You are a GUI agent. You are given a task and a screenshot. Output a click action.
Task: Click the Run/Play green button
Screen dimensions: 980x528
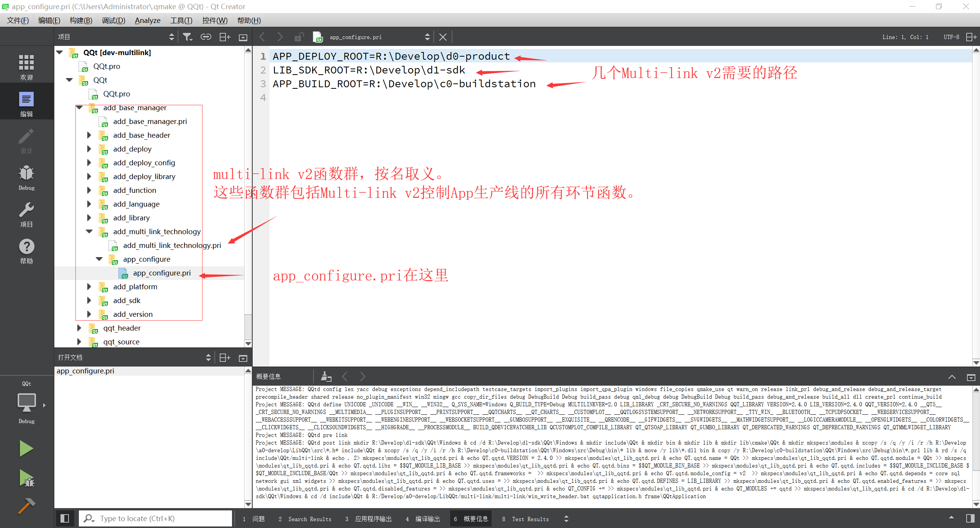(26, 449)
